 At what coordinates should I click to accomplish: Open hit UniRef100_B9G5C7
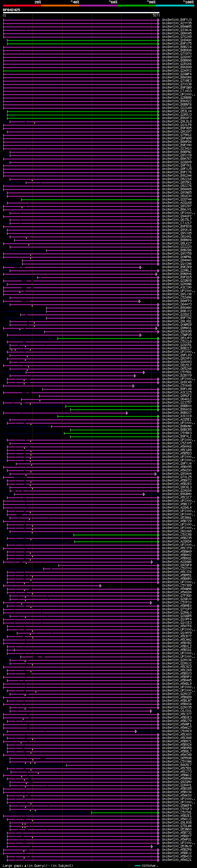[x=177, y=765]
